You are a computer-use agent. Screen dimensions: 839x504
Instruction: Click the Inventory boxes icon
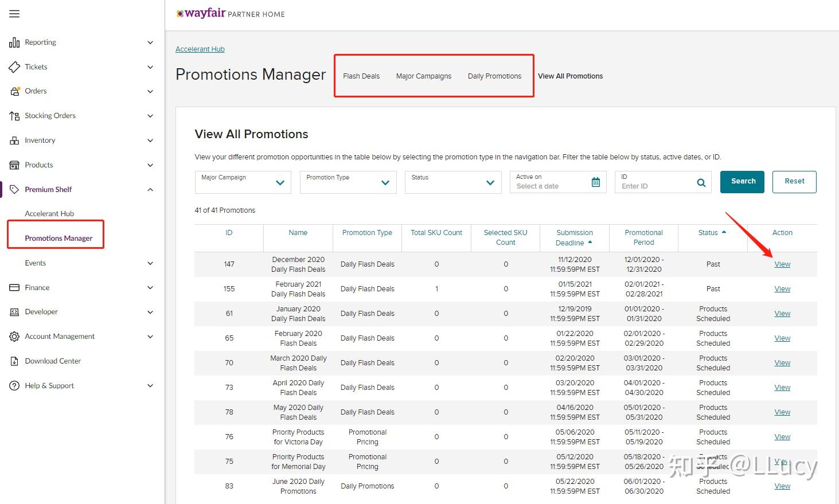coord(14,140)
